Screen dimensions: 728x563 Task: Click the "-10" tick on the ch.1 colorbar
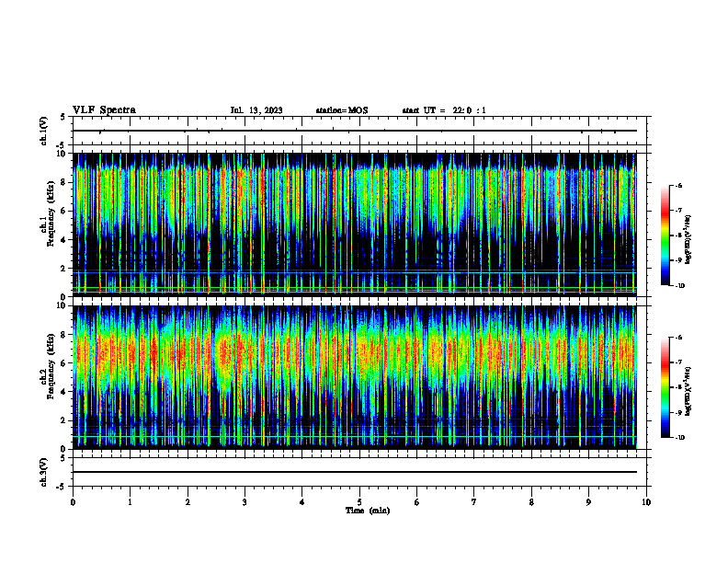[680, 286]
